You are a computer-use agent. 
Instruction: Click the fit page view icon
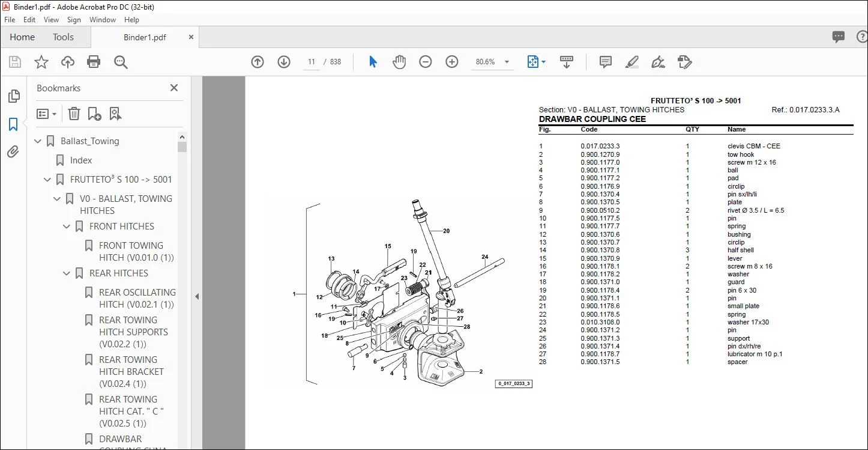coord(532,62)
